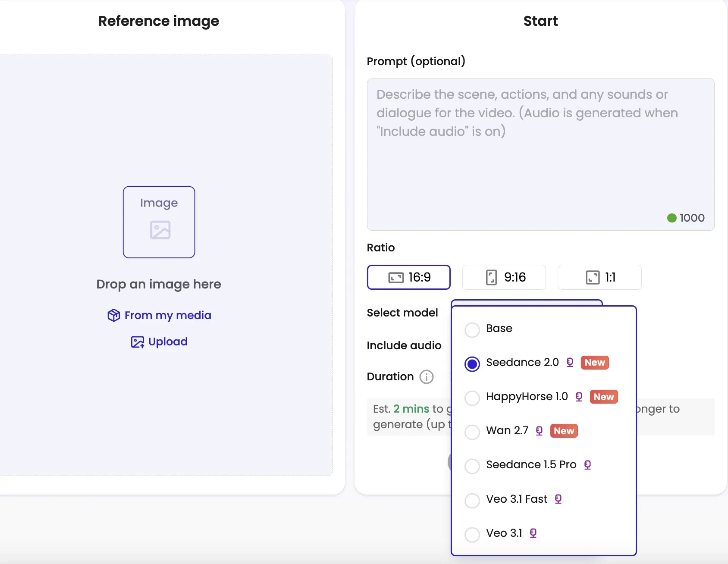The image size is (728, 564).
Task: Set ratio to 16:9
Action: click(x=409, y=277)
